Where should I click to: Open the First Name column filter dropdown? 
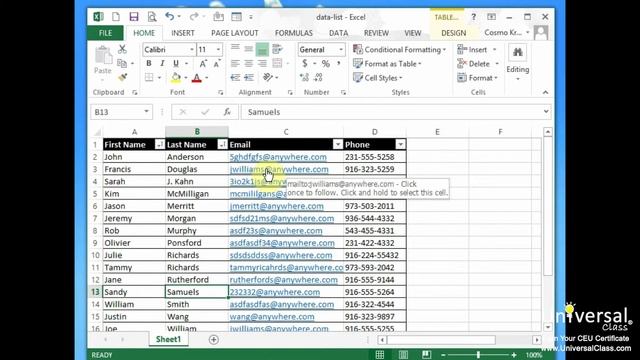[x=160, y=144]
